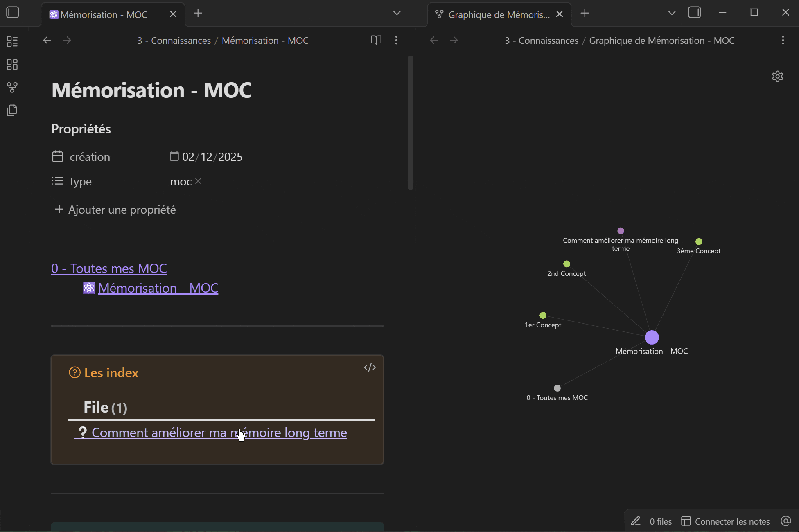Viewport: 799px width, 532px height.
Task: Expand the right pane tab list chevron
Action: pos(672,13)
